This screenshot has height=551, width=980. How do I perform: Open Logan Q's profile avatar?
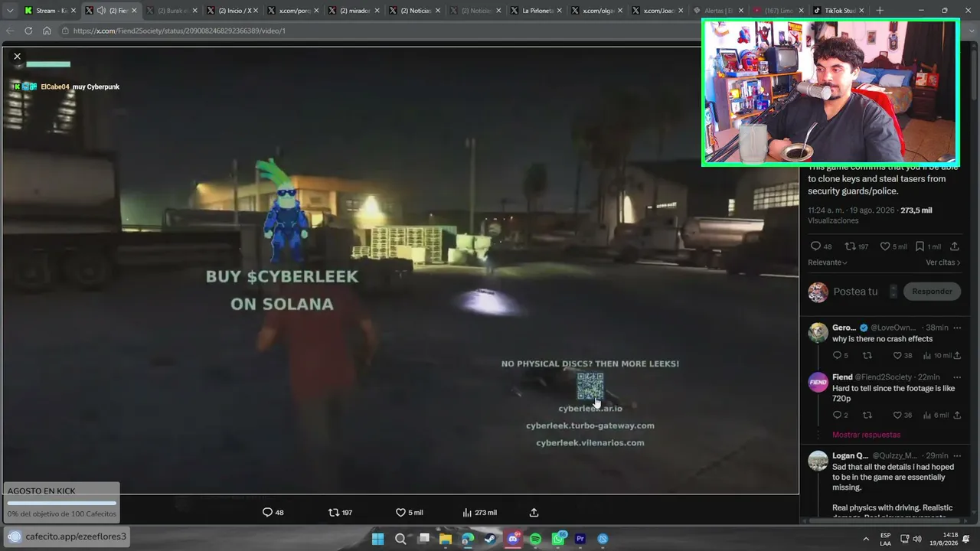818,461
